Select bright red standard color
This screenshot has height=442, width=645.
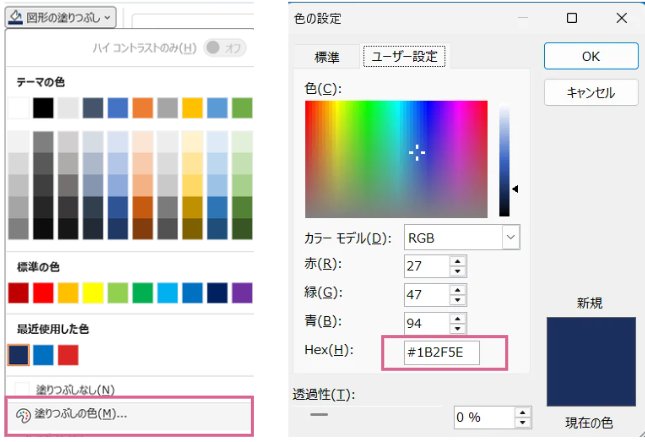tap(43, 293)
